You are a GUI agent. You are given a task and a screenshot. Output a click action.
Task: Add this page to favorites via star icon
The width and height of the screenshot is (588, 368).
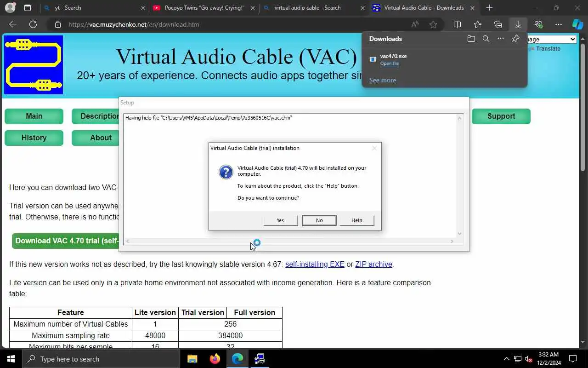coord(433,24)
